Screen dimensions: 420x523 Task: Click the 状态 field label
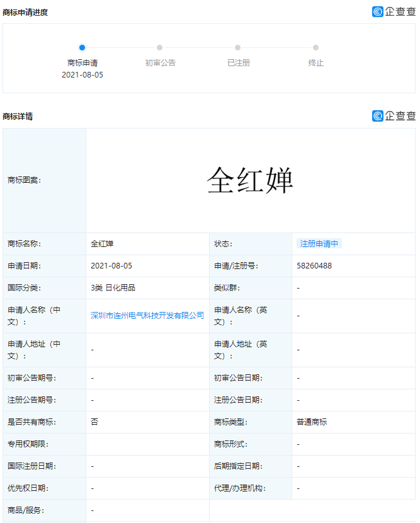(x=223, y=244)
